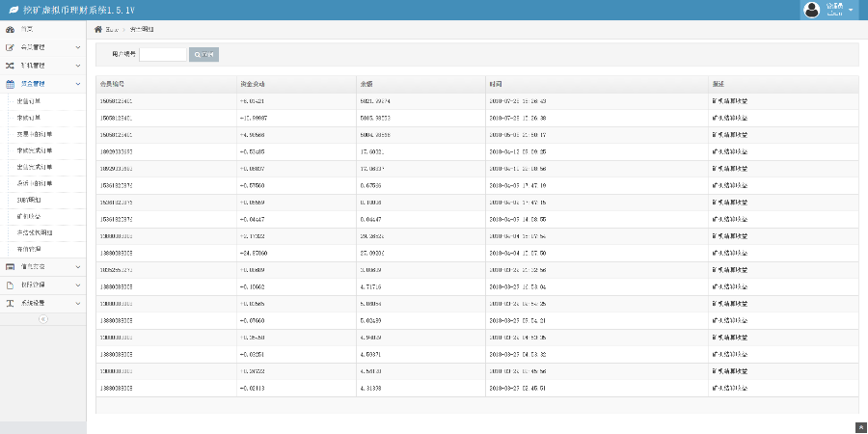Open the user account dropdown caret
The image size is (868, 434).
click(x=851, y=11)
